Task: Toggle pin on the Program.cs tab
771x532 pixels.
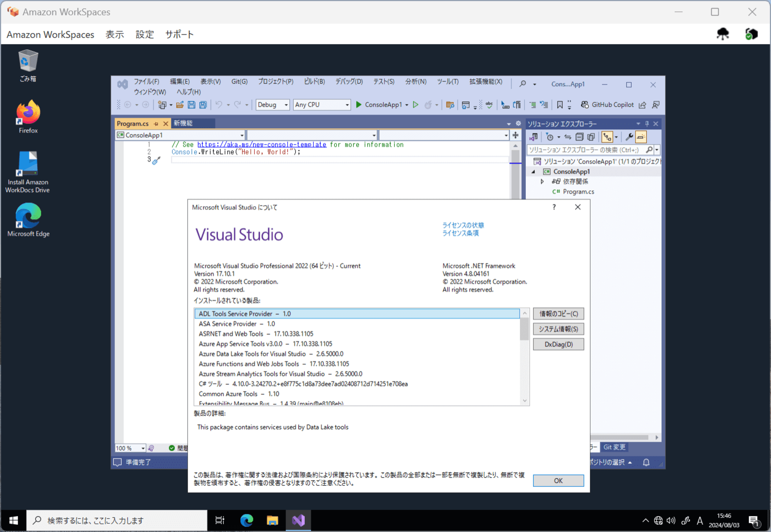Action: [x=156, y=124]
